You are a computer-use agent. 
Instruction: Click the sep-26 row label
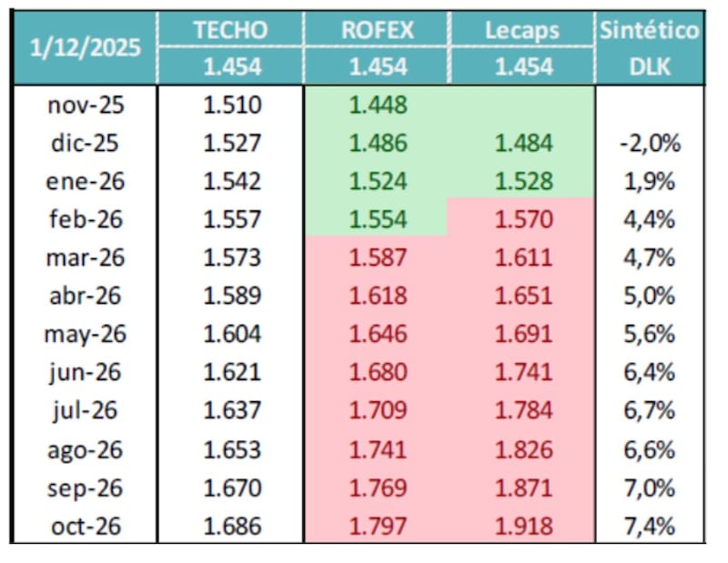[x=86, y=488]
